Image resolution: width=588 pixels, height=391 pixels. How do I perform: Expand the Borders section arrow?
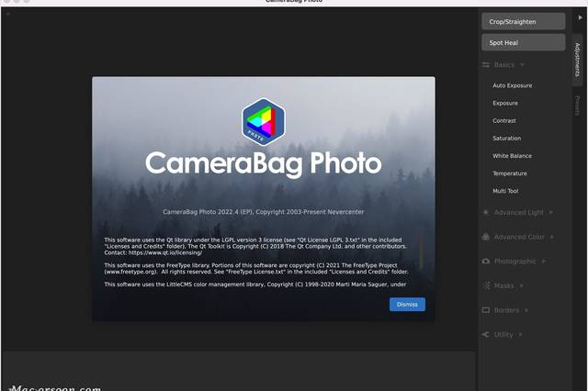(526, 310)
